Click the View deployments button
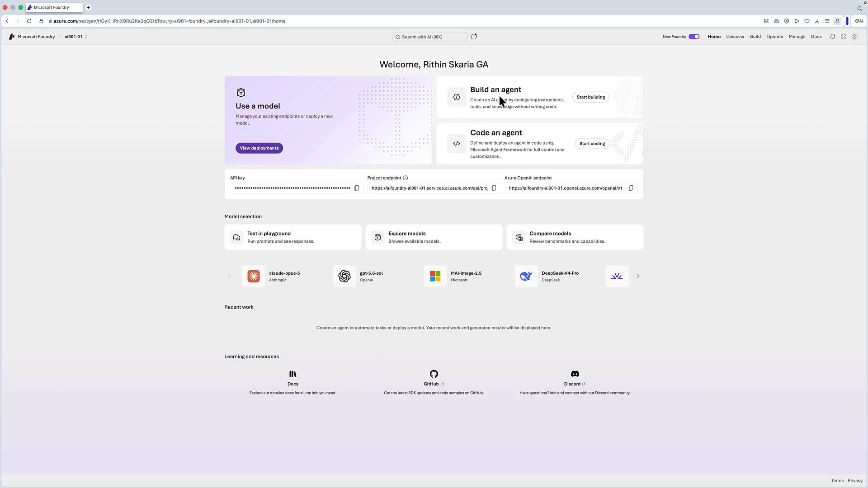This screenshot has height=488, width=868. pyautogui.click(x=259, y=148)
